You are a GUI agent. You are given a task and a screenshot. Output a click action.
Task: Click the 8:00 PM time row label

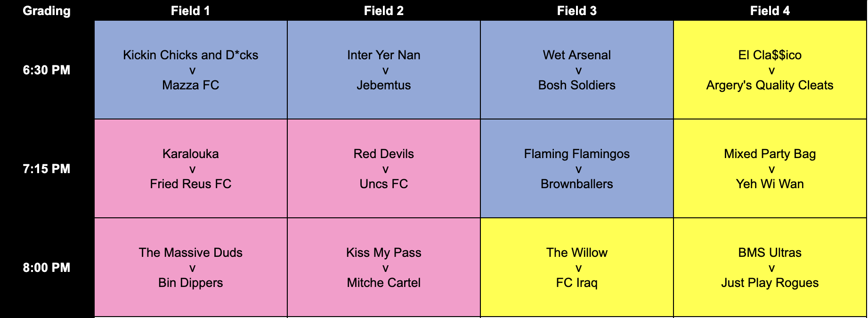point(47,268)
